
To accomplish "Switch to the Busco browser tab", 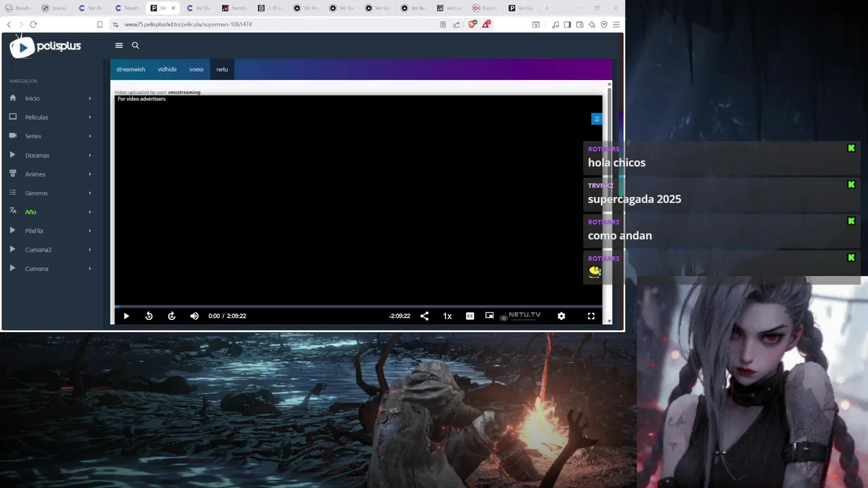I will [x=485, y=8].
